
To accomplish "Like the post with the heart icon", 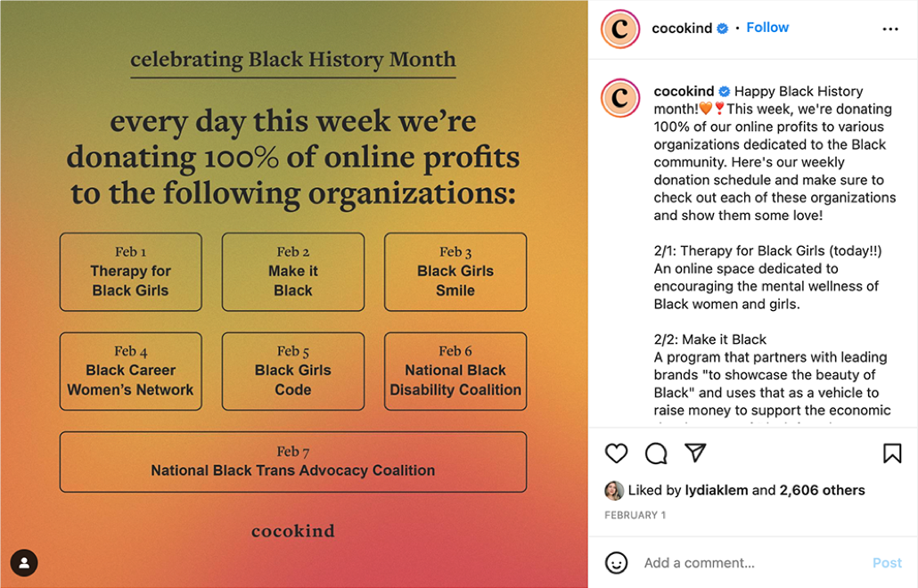I will pyautogui.click(x=617, y=453).
